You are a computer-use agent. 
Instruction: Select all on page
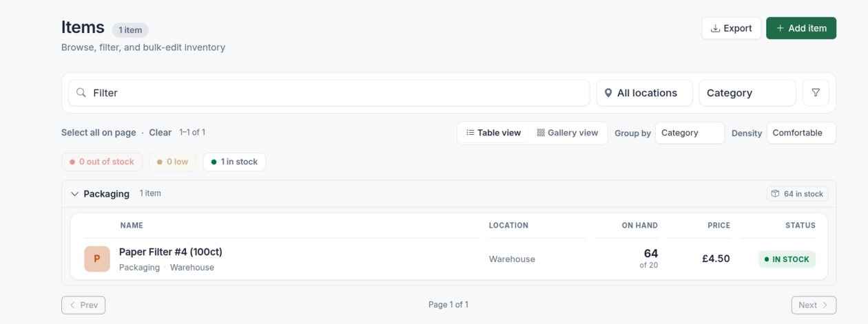click(99, 133)
